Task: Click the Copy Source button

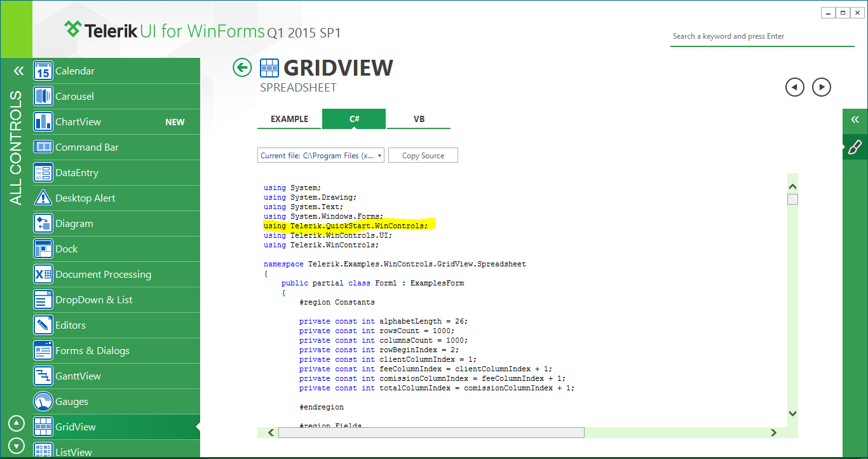Action: [423, 156]
